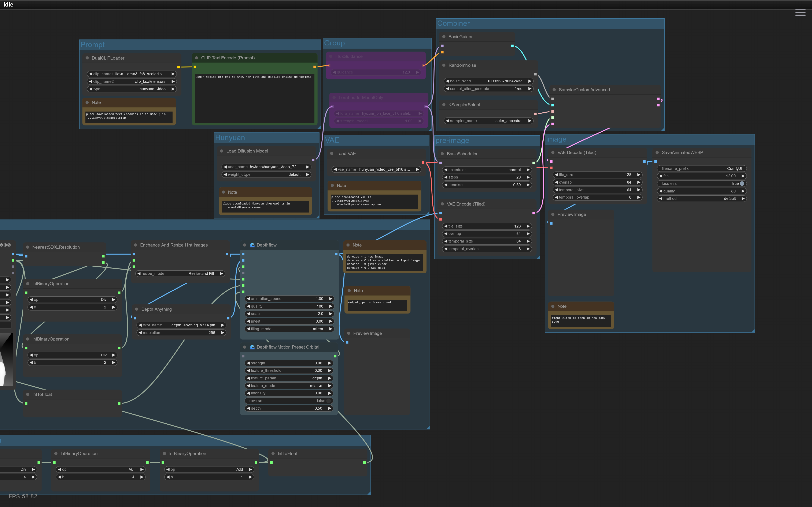
Task: Collapse the SaveAnimatedWEBP node via its dot
Action: coord(657,153)
